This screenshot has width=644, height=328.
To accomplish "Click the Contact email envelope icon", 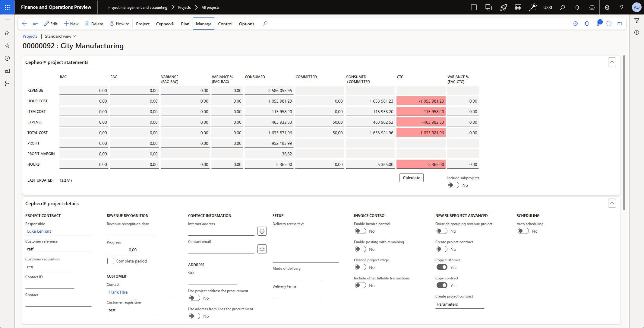I will coord(262,249).
